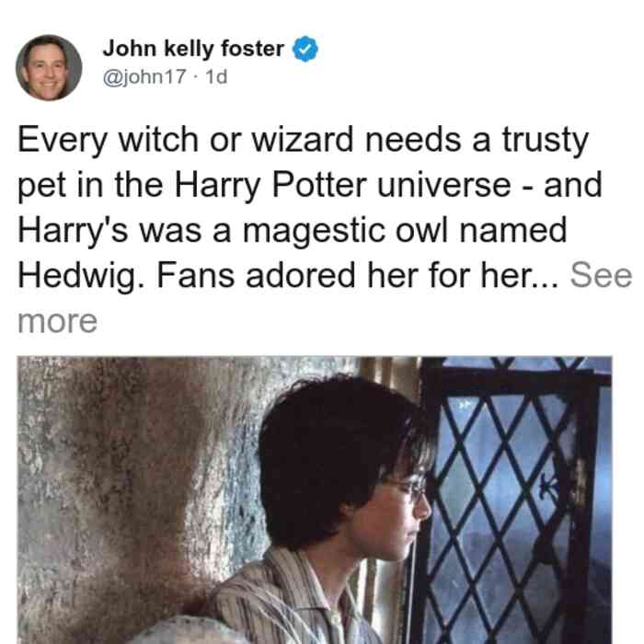Click the word magestic in the post text

coord(315,231)
